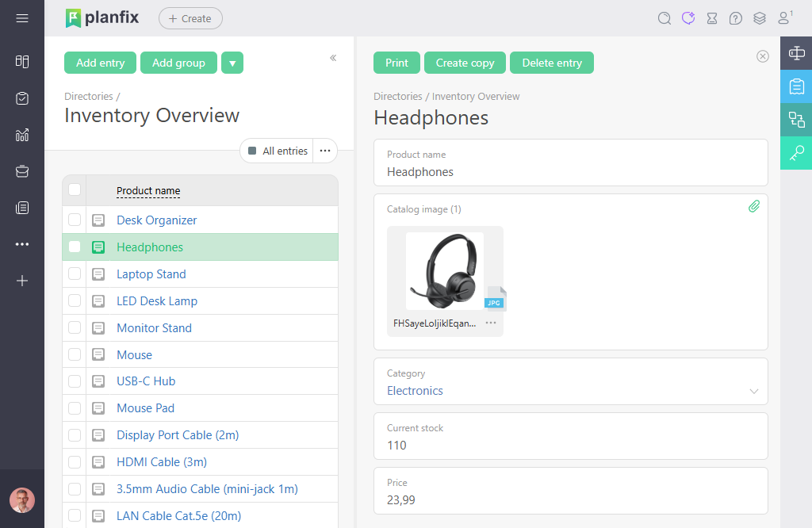812x528 pixels.
Task: Check the Mouse row checkbox
Action: [75, 354]
